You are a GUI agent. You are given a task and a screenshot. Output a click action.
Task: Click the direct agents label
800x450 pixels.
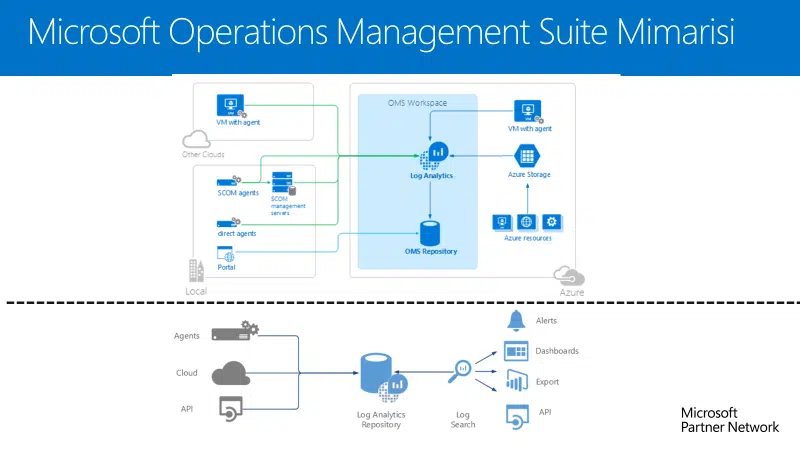tap(237, 234)
